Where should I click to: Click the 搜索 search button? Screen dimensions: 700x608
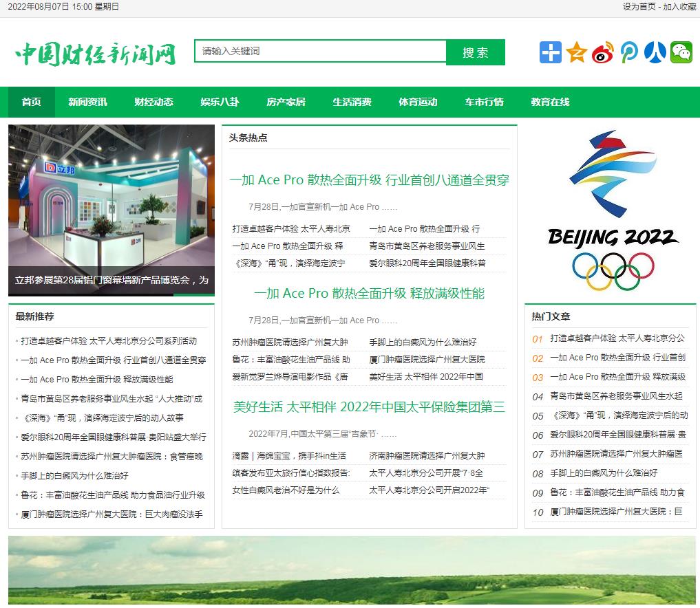click(476, 52)
